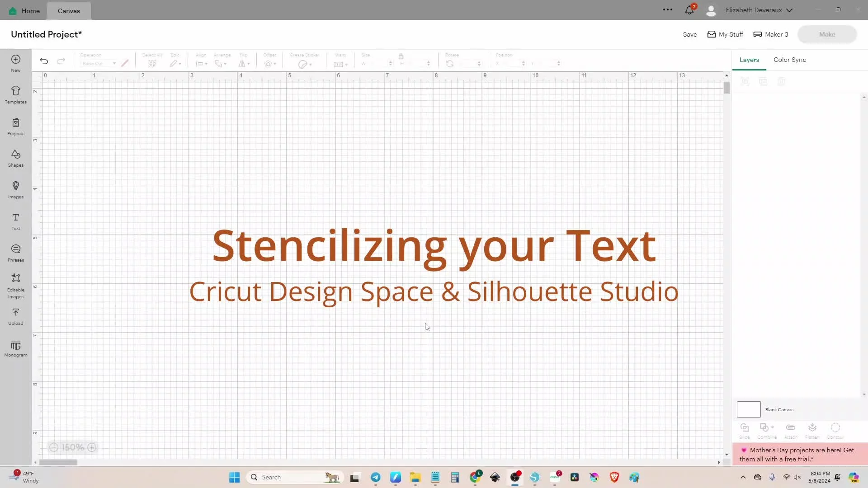Open the Arrange dropdown

[x=221, y=64]
